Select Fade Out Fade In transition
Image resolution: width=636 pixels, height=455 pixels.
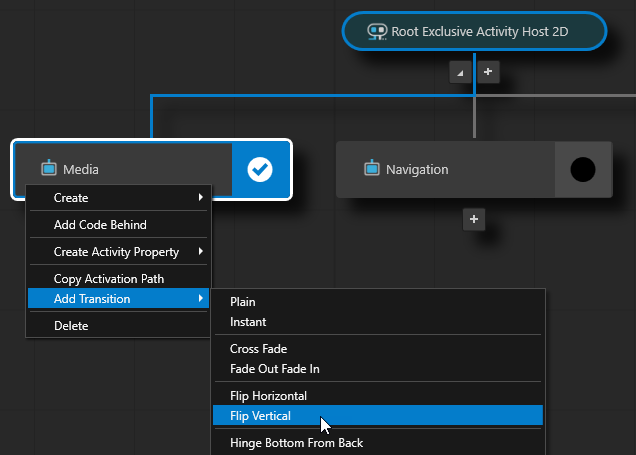click(x=378, y=369)
